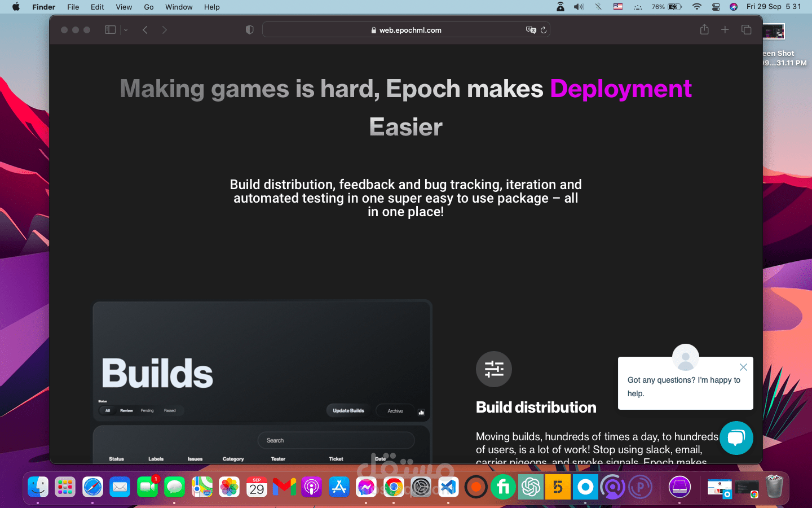Click the 'Build distribution' heading
812x508 pixels.
coord(536,408)
